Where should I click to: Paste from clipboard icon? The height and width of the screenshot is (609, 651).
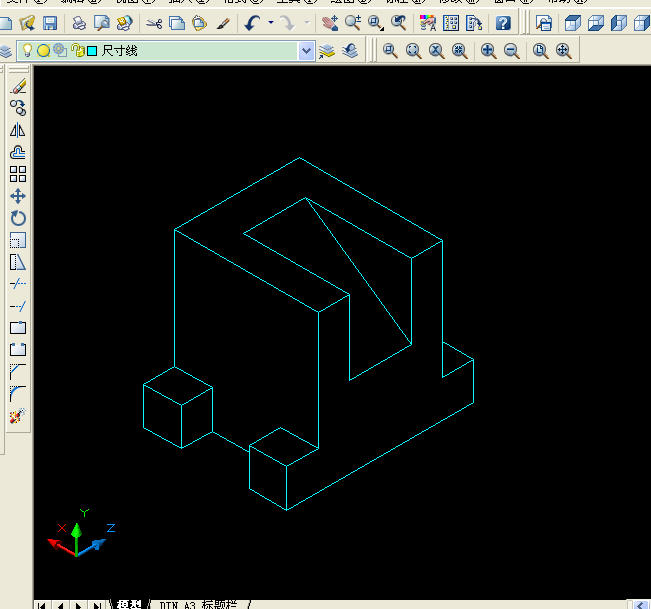200,23
